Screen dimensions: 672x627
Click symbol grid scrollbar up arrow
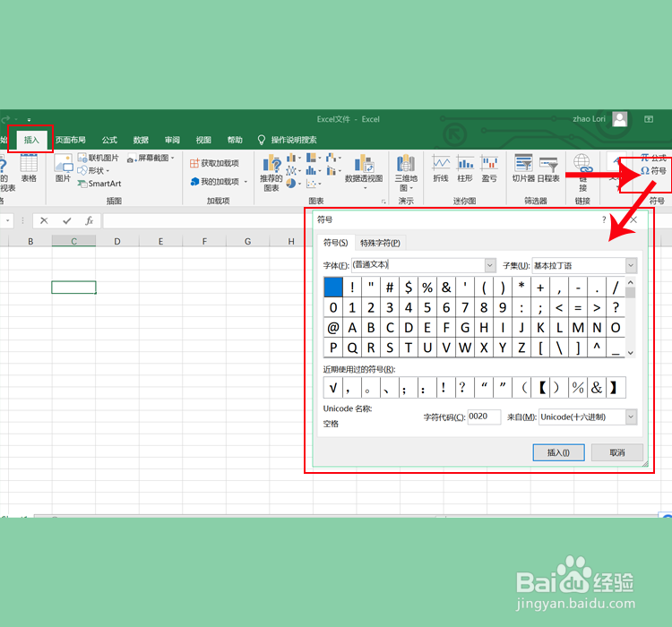tap(631, 282)
